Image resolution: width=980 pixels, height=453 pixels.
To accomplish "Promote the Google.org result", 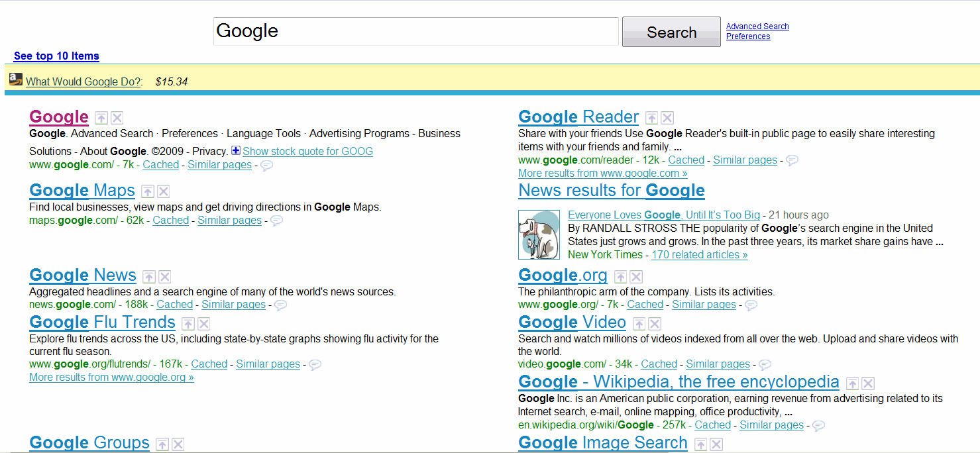I will click(x=620, y=276).
